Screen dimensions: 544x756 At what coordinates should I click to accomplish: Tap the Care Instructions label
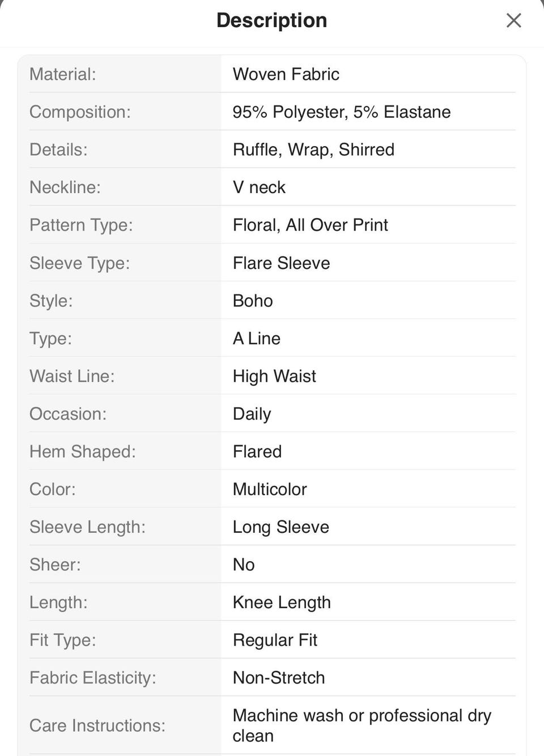pyautogui.click(x=97, y=725)
